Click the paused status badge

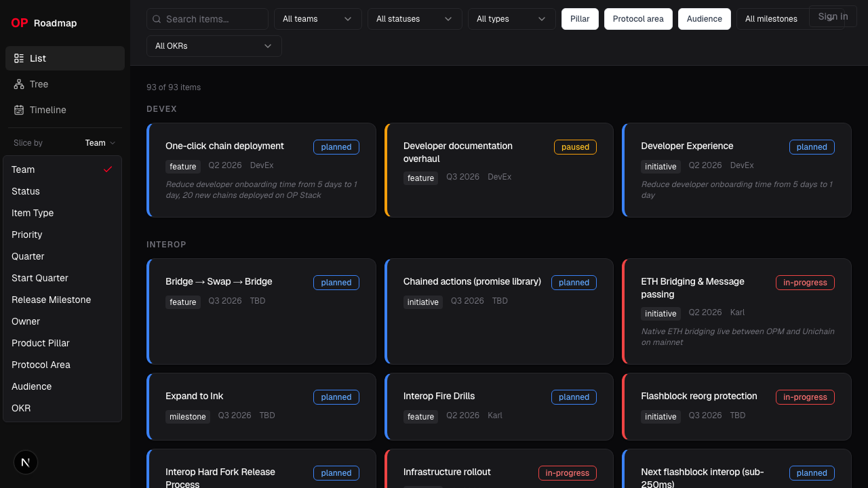point(575,147)
